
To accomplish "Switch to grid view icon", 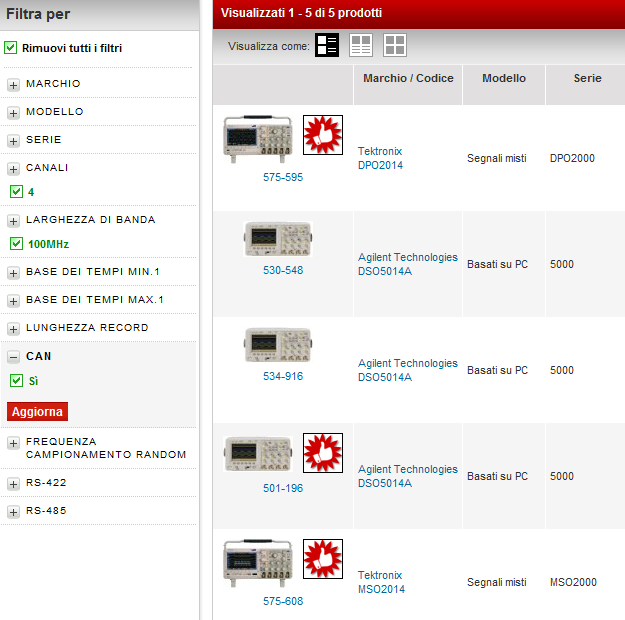I will [x=395, y=45].
